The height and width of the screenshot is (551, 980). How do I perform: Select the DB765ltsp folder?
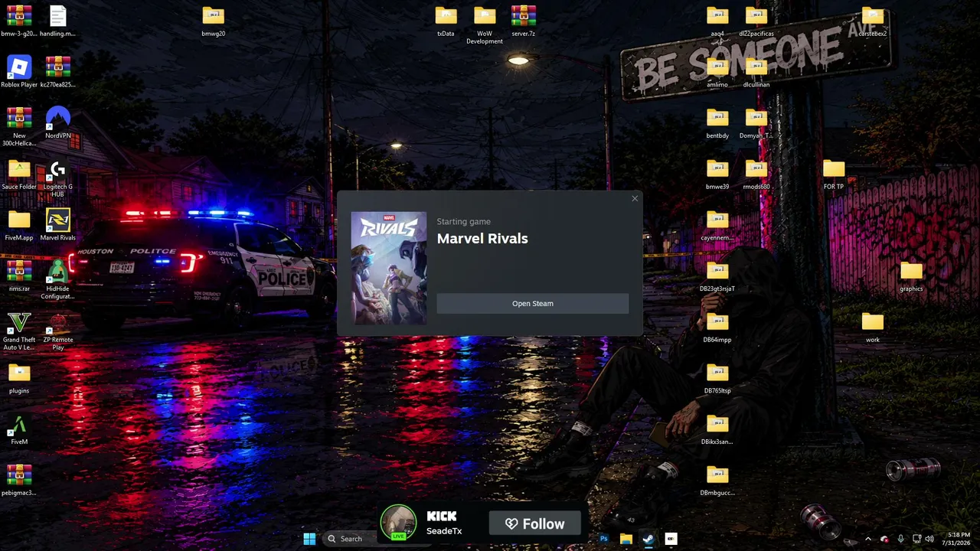click(717, 378)
